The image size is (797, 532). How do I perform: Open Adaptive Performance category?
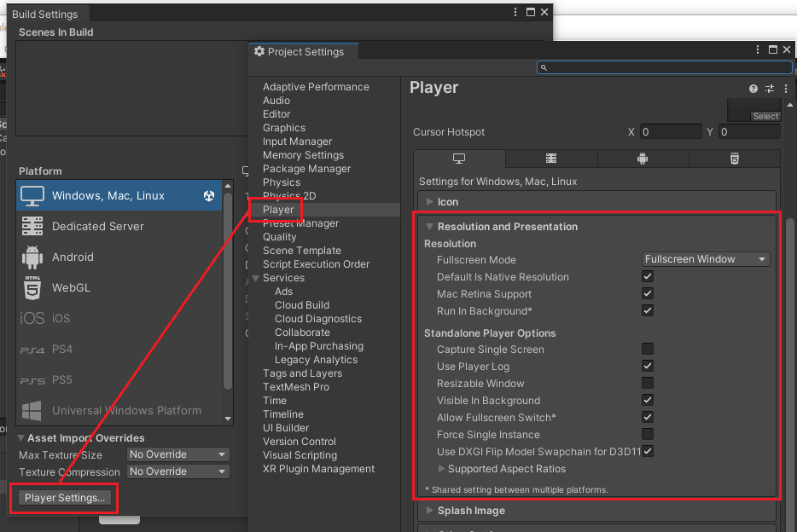point(317,87)
